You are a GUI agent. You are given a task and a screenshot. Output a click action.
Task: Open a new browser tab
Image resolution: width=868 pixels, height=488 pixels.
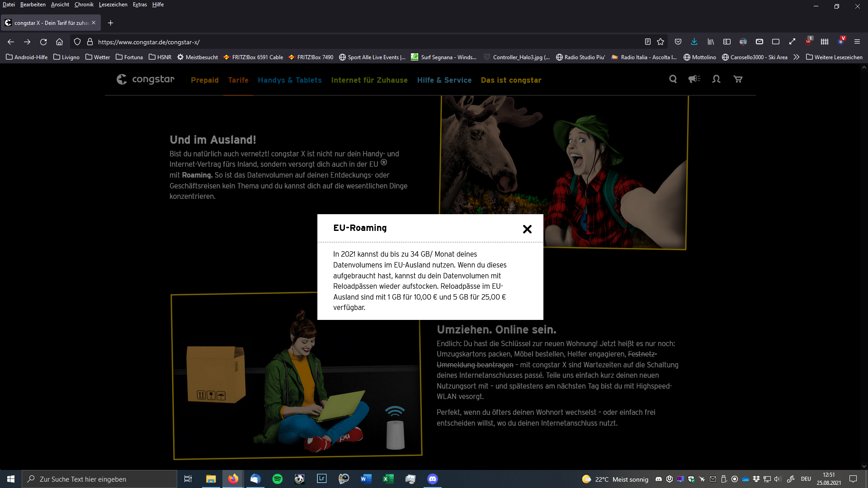[x=110, y=23]
